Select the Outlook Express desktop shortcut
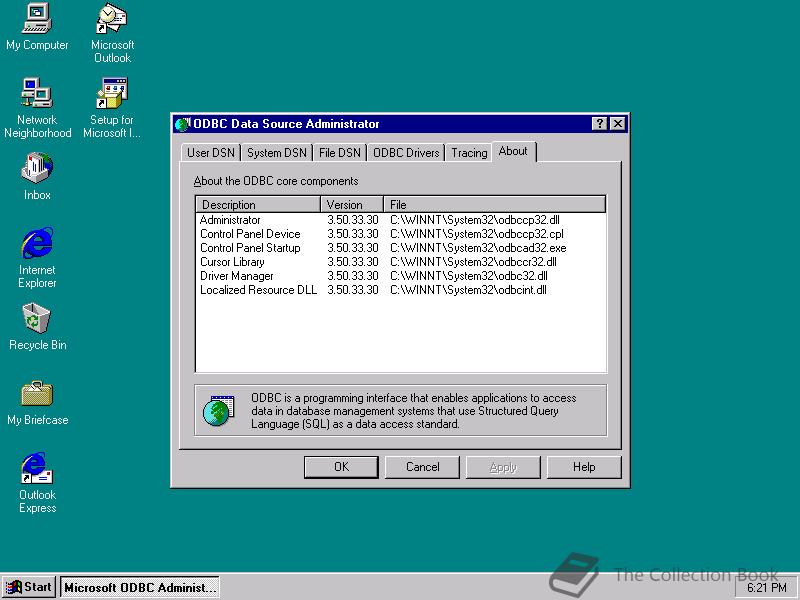Image resolution: width=800 pixels, height=600 pixels. tap(37, 483)
